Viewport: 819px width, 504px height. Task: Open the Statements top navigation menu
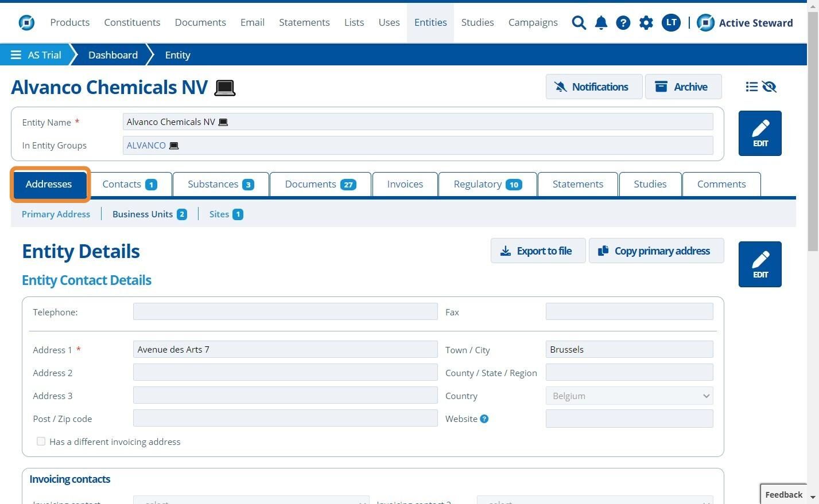(304, 22)
